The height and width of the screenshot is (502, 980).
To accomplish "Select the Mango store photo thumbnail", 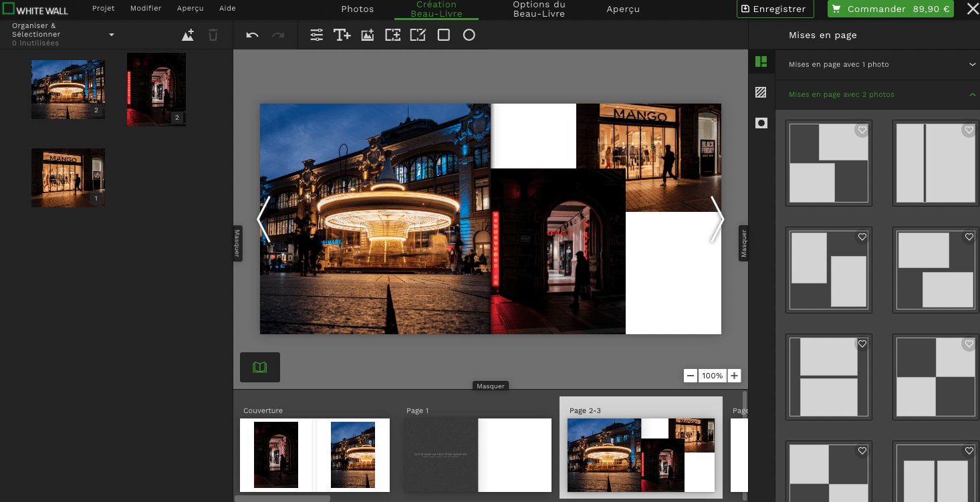I will coord(68,177).
